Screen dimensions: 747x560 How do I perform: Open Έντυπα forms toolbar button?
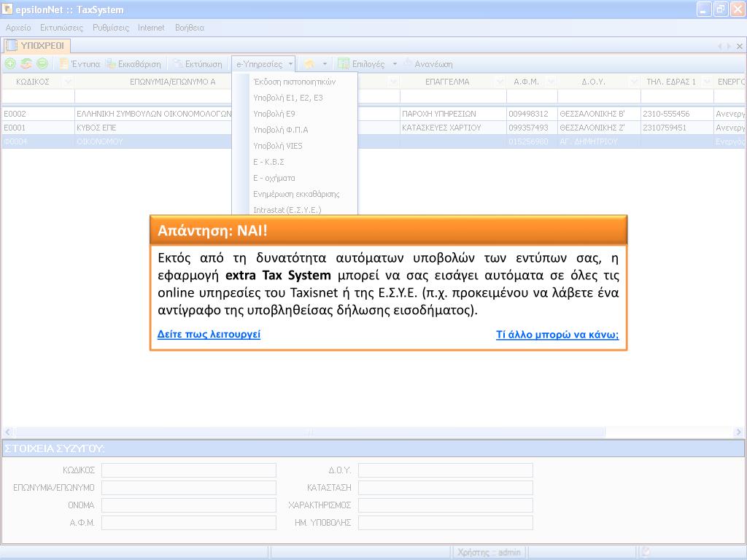80,64
